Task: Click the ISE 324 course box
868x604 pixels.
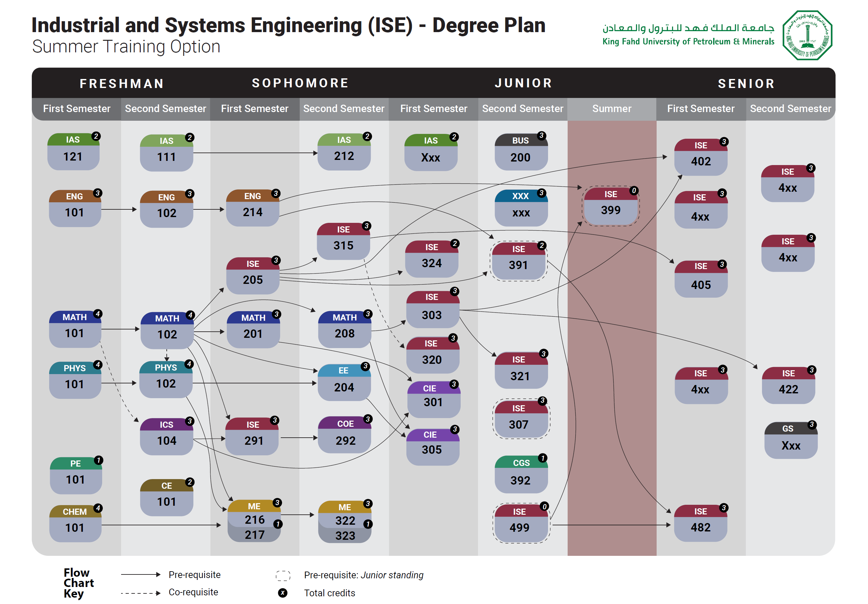Action: (432, 259)
